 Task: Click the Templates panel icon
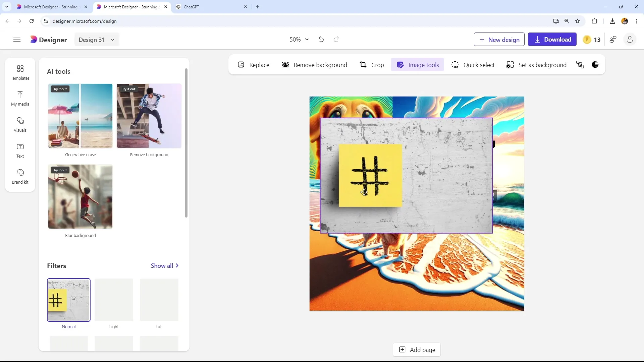(20, 72)
